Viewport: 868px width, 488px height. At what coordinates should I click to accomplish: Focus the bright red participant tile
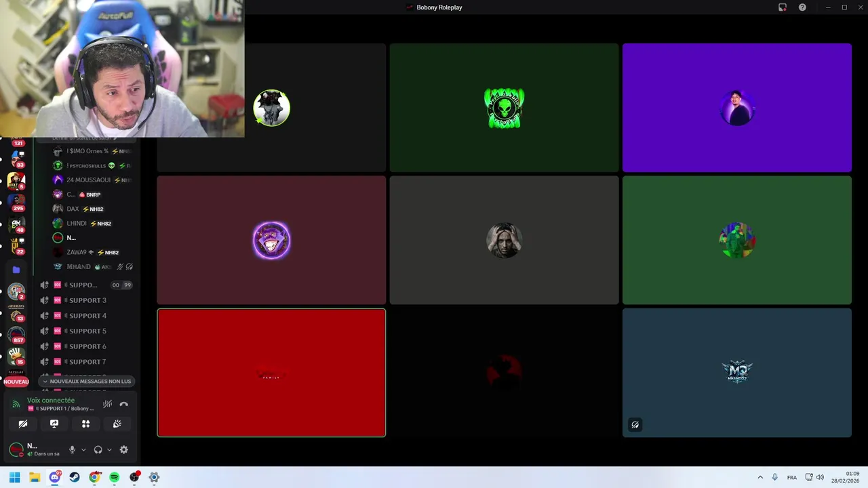pyautogui.click(x=271, y=373)
